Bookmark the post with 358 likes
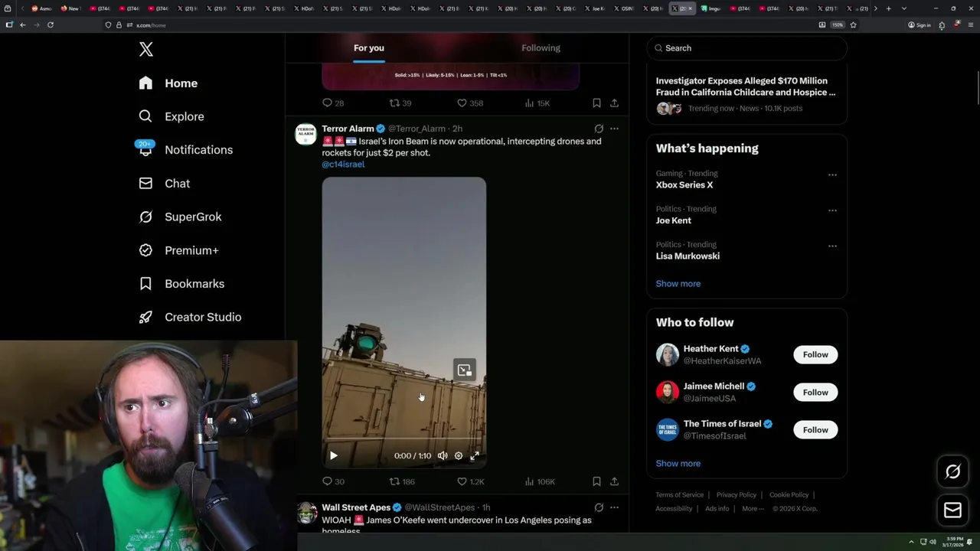 click(x=596, y=103)
